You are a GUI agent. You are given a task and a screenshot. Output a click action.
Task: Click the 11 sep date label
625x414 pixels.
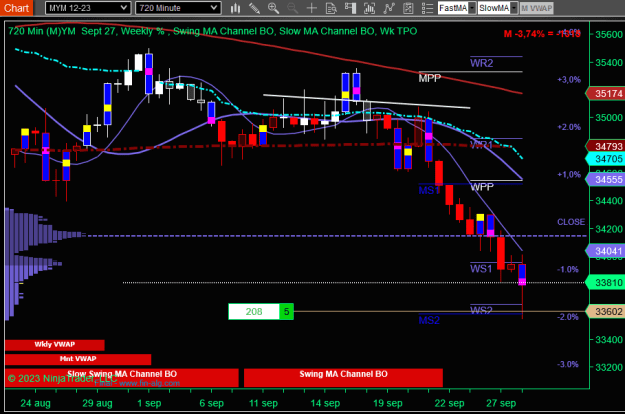(263, 403)
